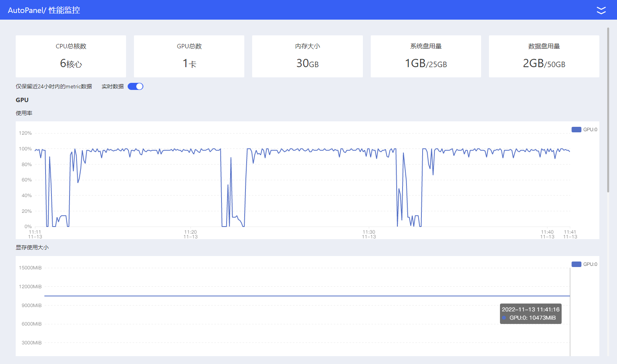
Task: Click the 内存大小 30GB card
Action: [308, 56]
